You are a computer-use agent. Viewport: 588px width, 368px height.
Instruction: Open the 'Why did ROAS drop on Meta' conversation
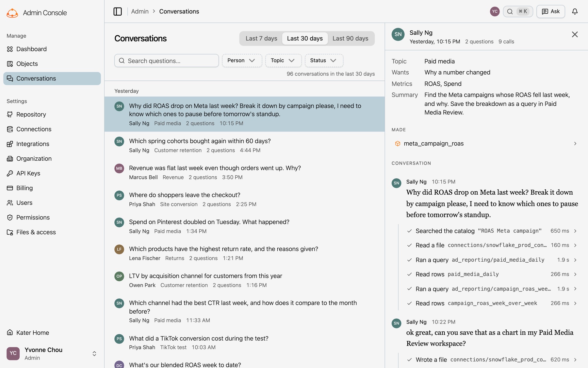244,114
